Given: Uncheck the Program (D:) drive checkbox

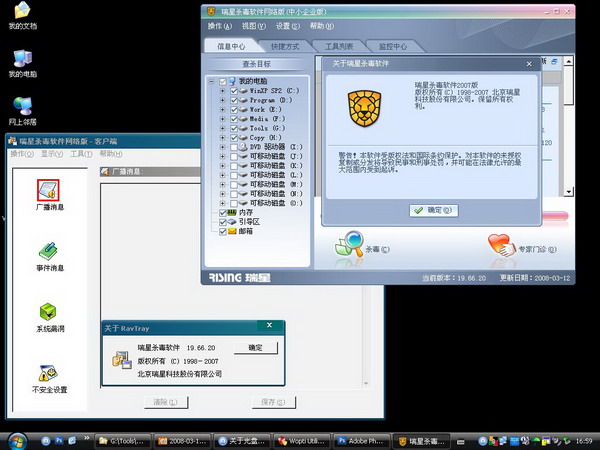Looking at the screenshot, I should tap(234, 100).
